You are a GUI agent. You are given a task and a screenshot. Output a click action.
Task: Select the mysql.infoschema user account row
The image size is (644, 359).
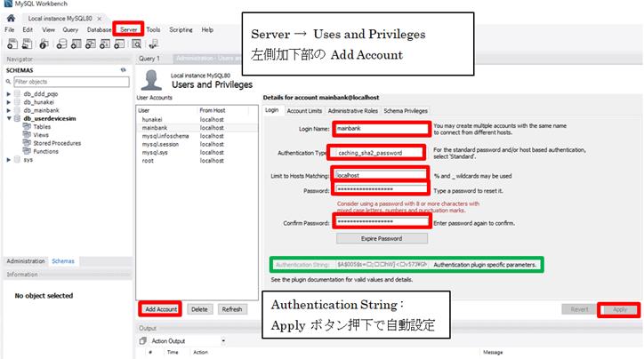(x=197, y=136)
